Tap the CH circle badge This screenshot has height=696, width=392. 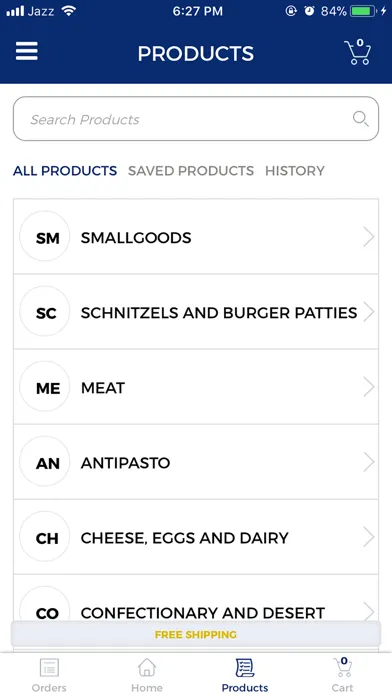[x=45, y=536]
